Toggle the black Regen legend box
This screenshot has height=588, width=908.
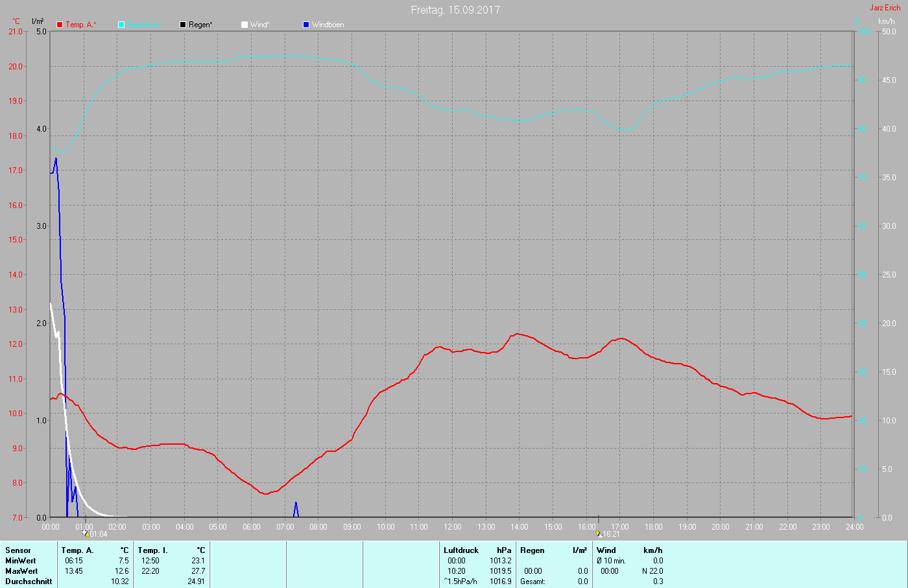[183, 25]
